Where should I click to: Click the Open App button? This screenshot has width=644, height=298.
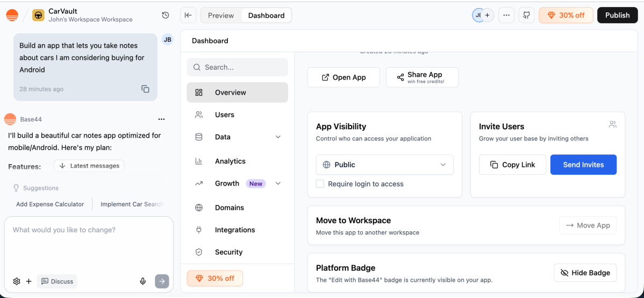pyautogui.click(x=344, y=77)
